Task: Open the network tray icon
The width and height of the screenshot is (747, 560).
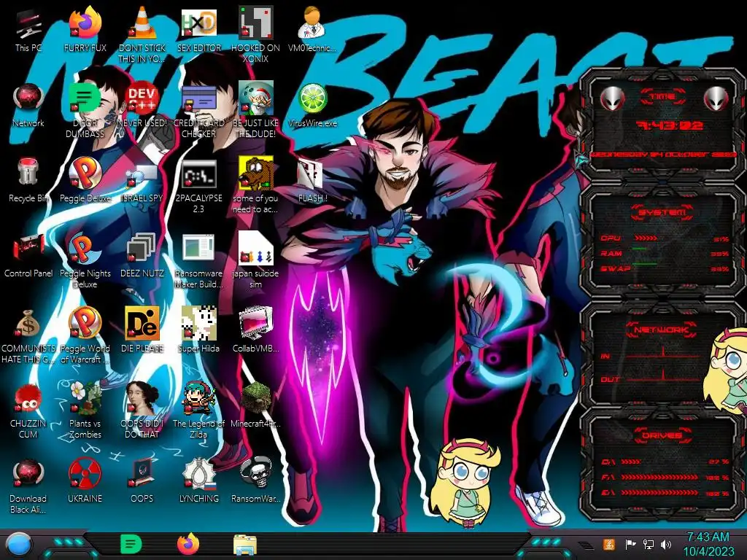Action: 649,544
